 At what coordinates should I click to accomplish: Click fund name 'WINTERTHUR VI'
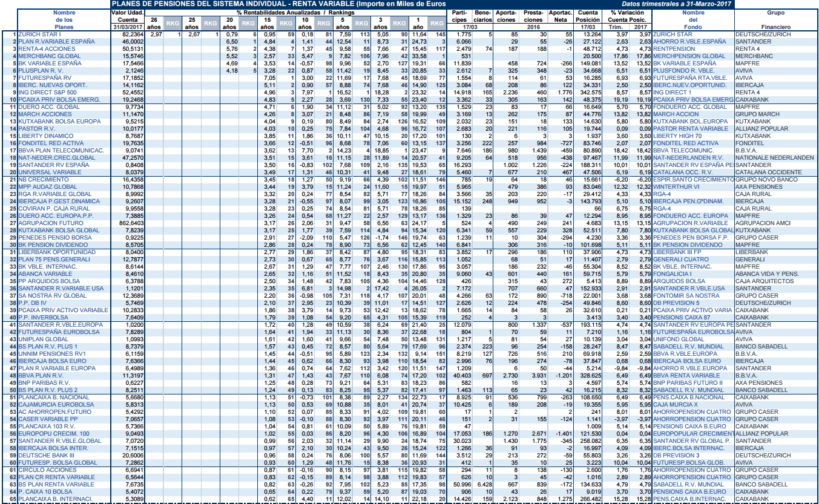(x=677, y=187)
